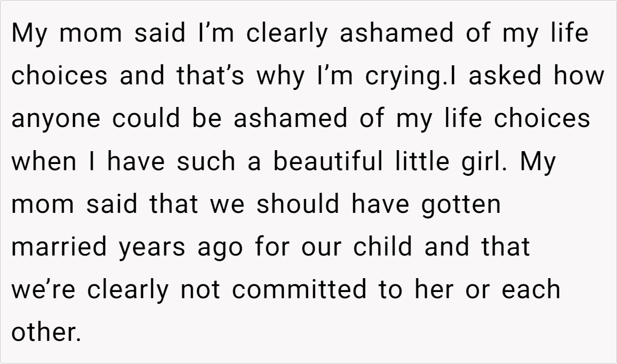The width and height of the screenshot is (617, 364).
Task: Click the word "gotten" in the text
Action: point(460,204)
